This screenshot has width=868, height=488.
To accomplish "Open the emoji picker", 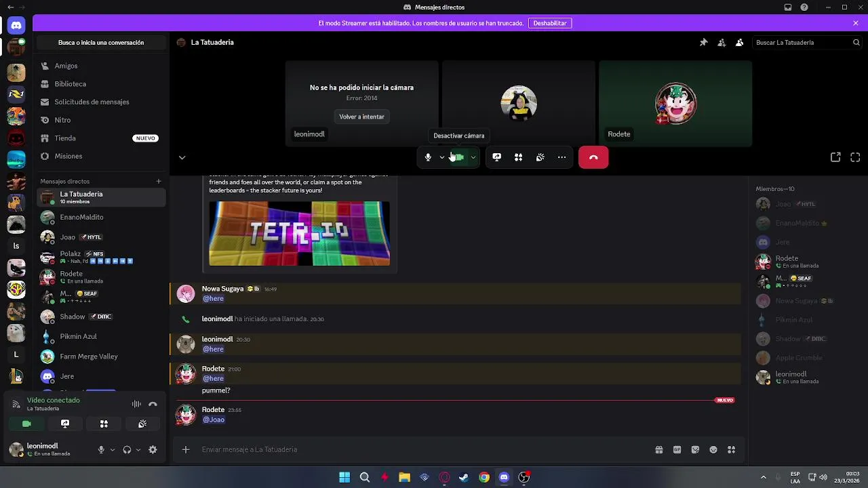I will 713,449.
